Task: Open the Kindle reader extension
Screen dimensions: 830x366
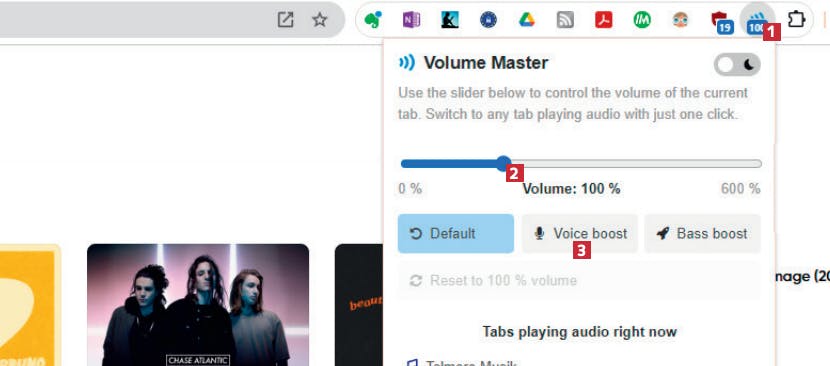Action: [449, 21]
